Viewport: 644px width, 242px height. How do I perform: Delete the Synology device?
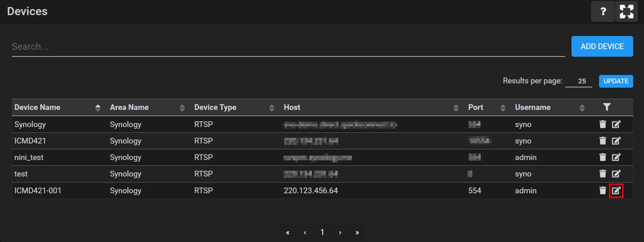point(602,124)
